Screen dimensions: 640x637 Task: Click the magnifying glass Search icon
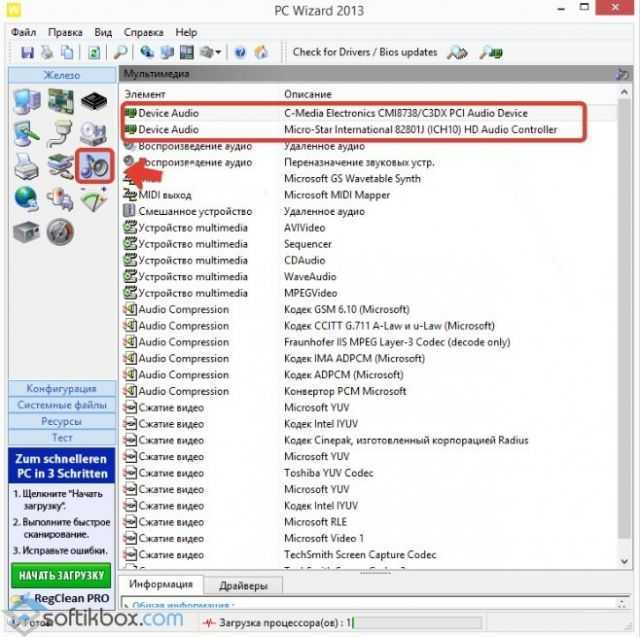[120, 53]
